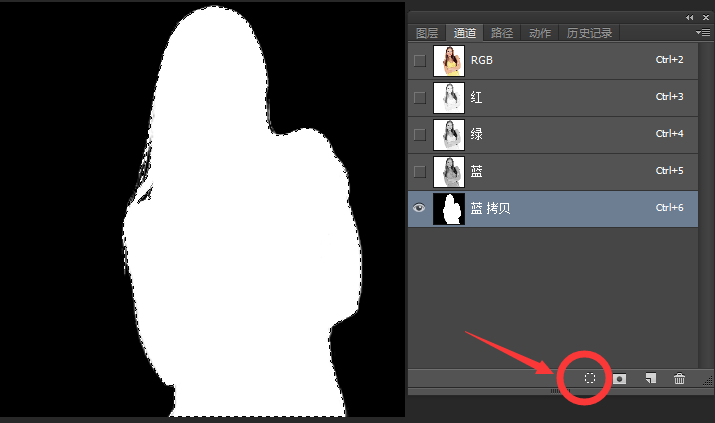
Task: Click the RGB channel name
Action: pos(482,60)
